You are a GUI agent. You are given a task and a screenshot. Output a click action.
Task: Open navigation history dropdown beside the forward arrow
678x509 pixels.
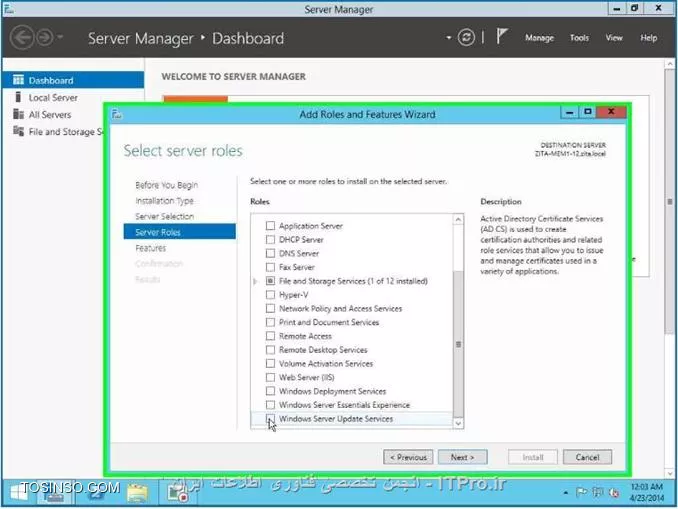pyautogui.click(x=60, y=37)
